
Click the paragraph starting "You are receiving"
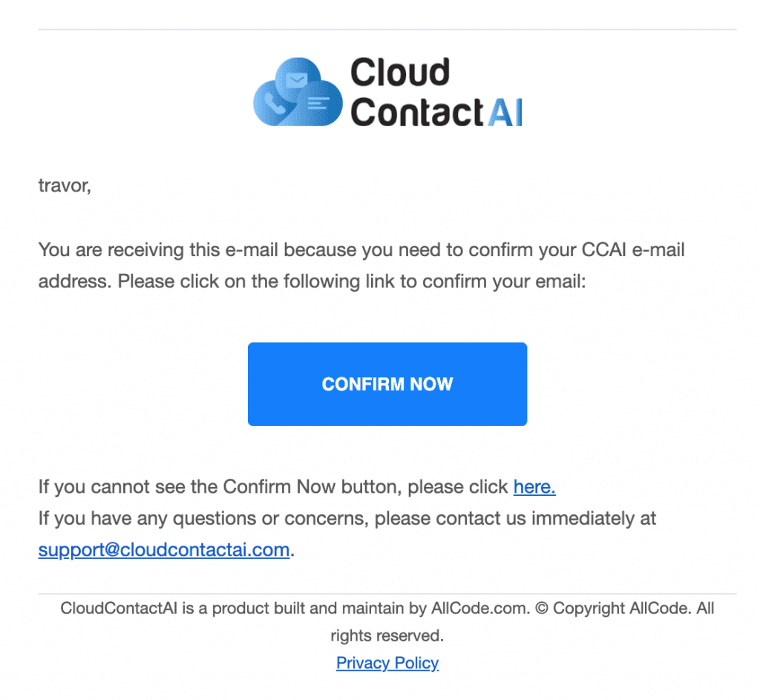361,266
